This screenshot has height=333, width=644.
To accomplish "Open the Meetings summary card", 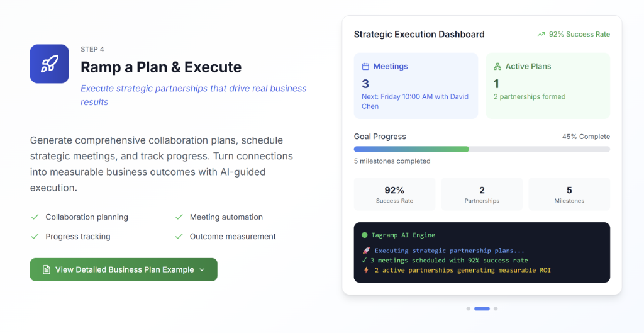I will pyautogui.click(x=416, y=86).
